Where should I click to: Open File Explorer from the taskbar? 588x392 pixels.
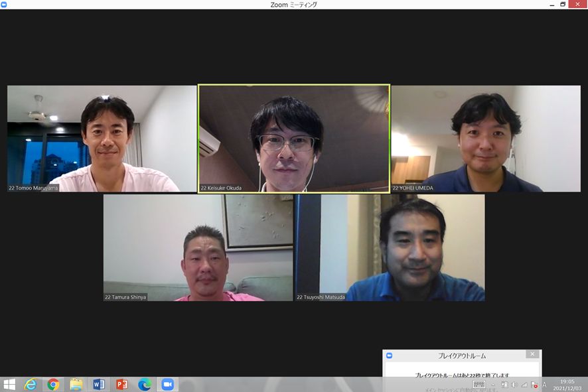(76, 385)
